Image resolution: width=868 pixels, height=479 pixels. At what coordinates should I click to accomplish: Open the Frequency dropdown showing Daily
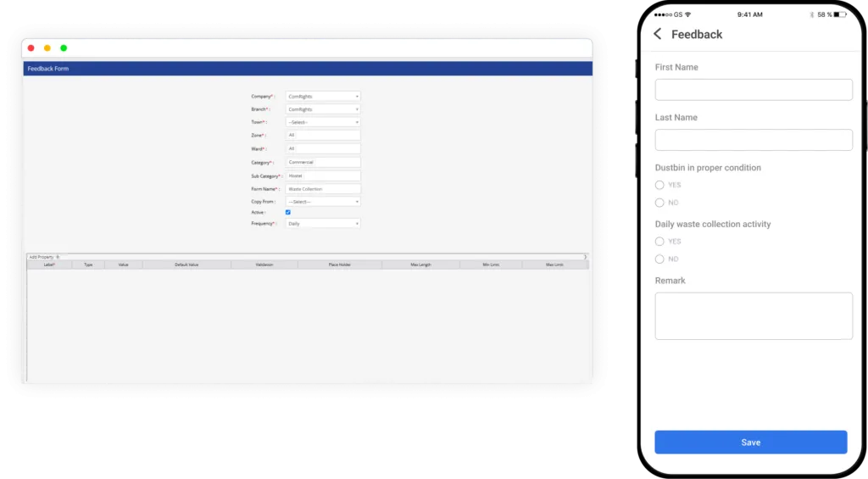pos(323,224)
